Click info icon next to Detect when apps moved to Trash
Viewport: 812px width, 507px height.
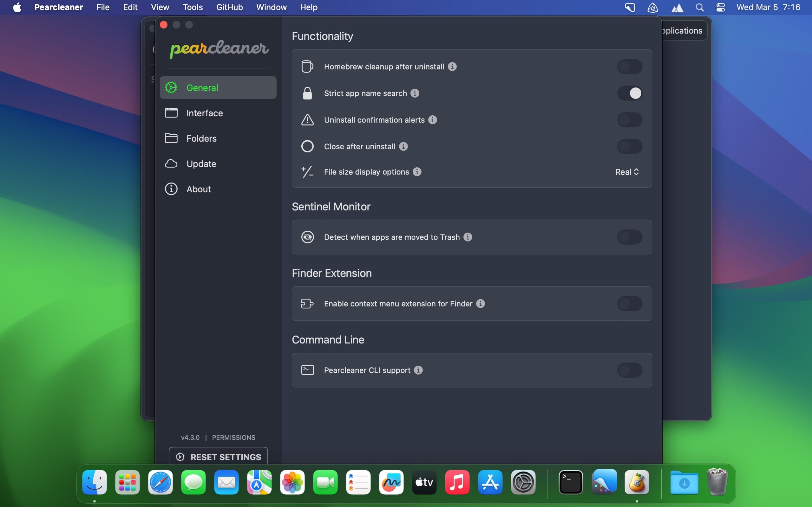coord(468,237)
